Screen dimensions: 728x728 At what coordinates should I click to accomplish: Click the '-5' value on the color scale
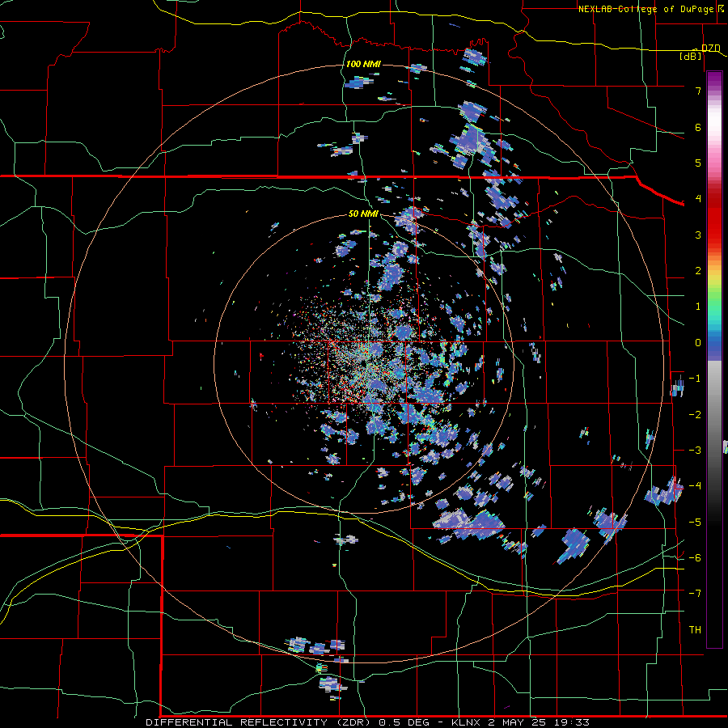pos(695,523)
